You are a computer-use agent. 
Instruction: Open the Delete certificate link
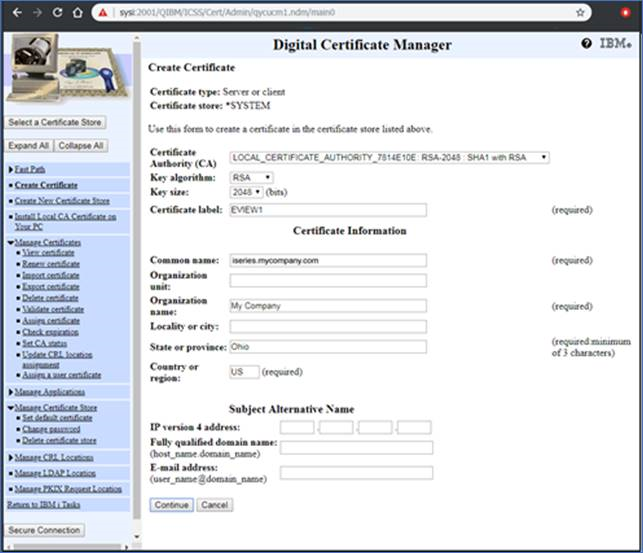50,298
